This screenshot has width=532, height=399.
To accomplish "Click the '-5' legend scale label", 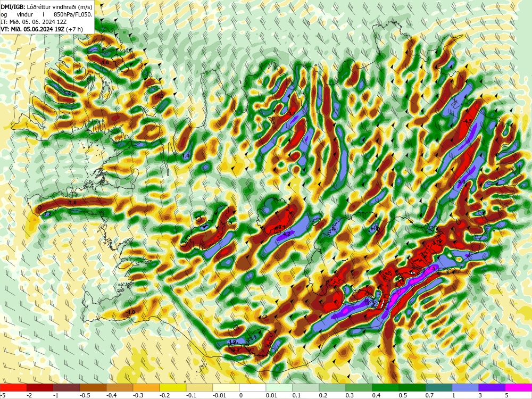I will 3,395.
